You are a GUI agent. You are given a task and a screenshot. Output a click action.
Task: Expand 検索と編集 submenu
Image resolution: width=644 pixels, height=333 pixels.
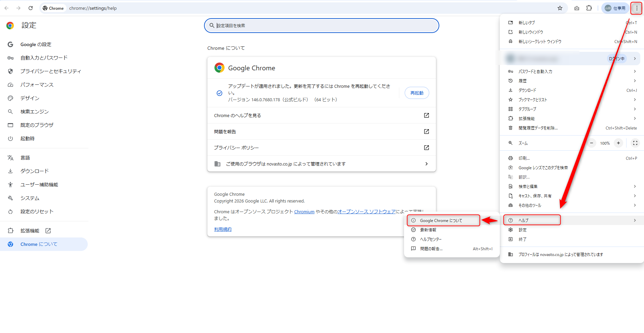pos(572,186)
